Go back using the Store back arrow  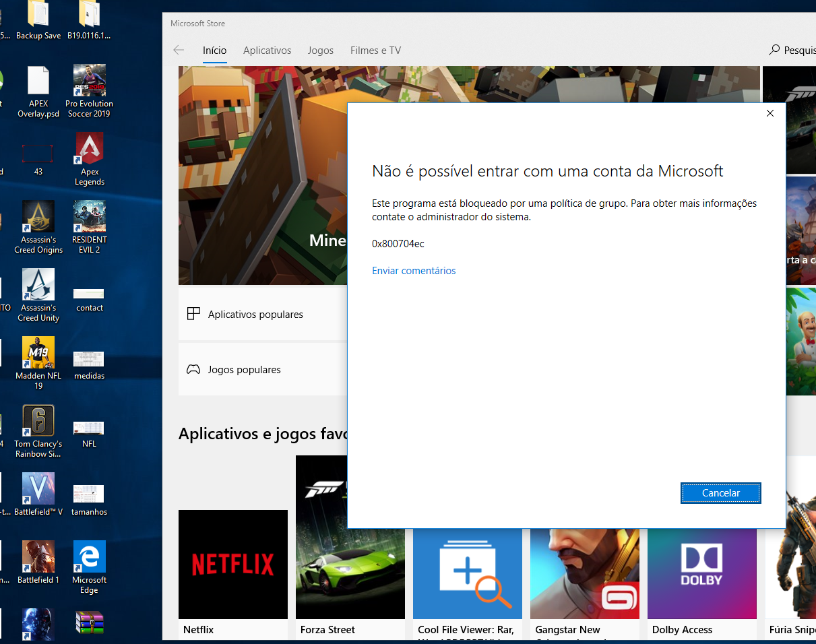179,50
